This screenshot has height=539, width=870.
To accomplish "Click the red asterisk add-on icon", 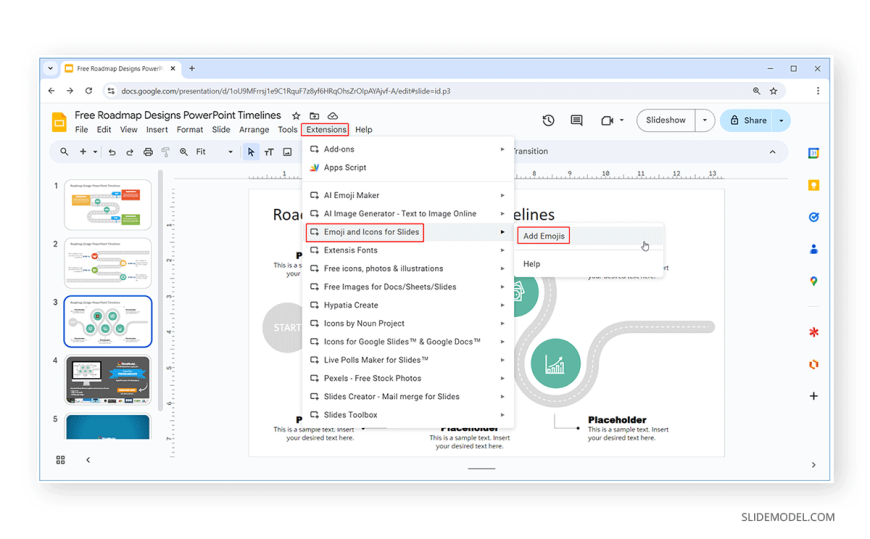I will coord(813,332).
